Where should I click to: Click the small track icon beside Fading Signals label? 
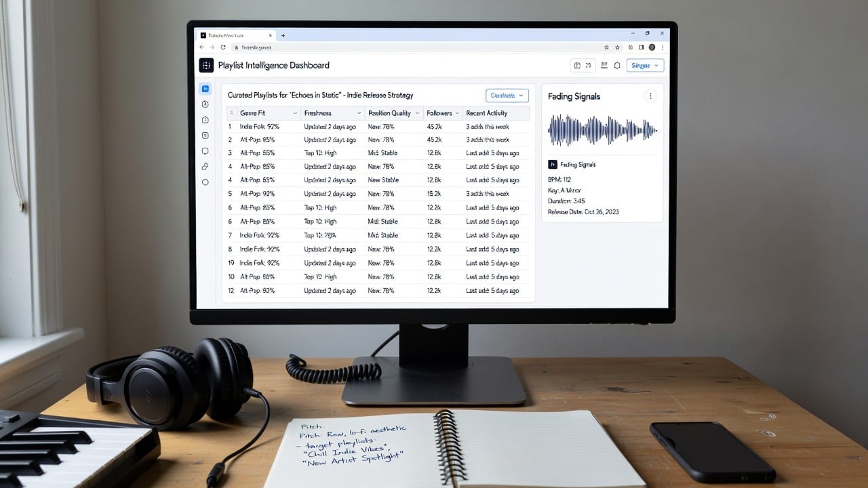(552, 165)
